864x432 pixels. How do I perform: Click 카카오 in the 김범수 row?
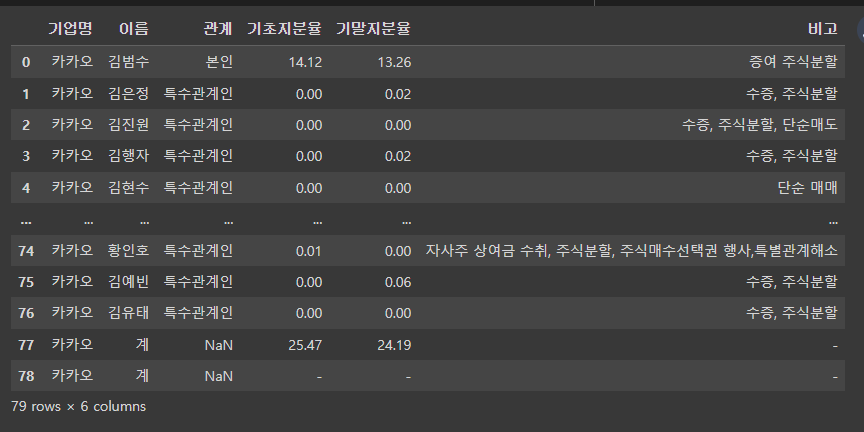72,62
